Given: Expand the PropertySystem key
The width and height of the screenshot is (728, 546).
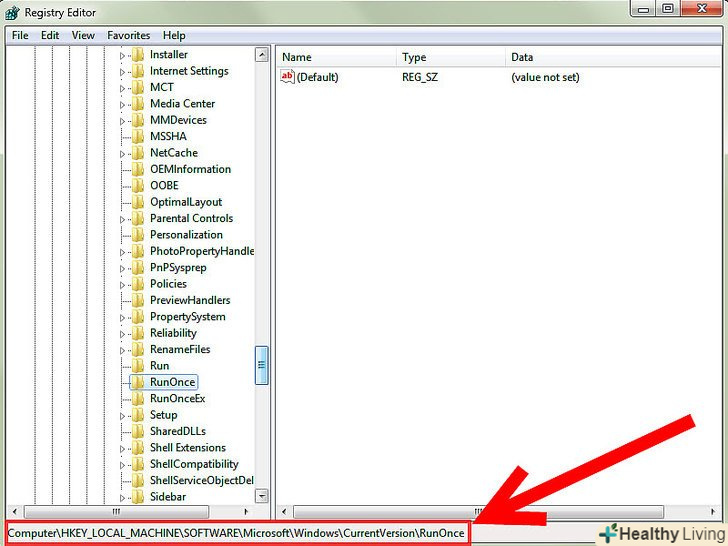Looking at the screenshot, I should pyautogui.click(x=123, y=318).
